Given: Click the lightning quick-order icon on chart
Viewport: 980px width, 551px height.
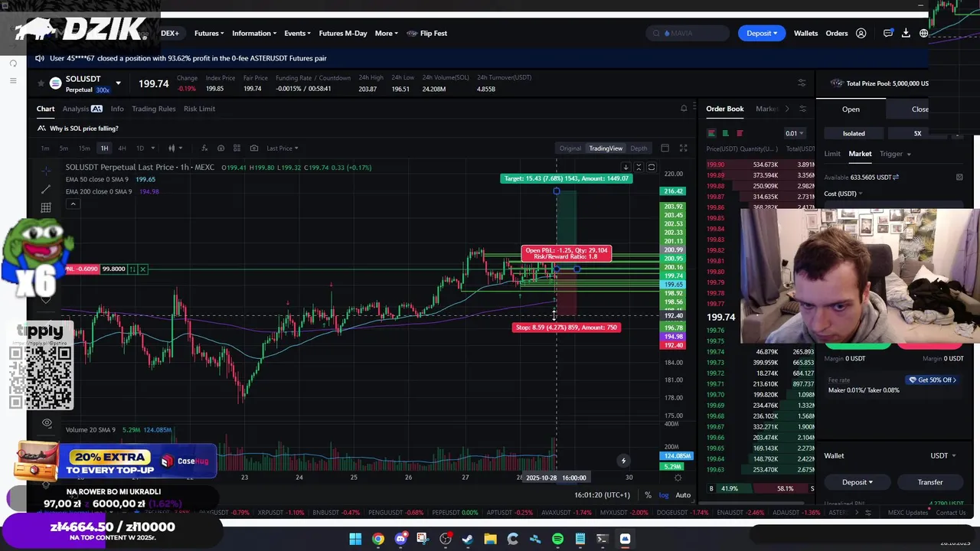Looking at the screenshot, I should point(623,461).
